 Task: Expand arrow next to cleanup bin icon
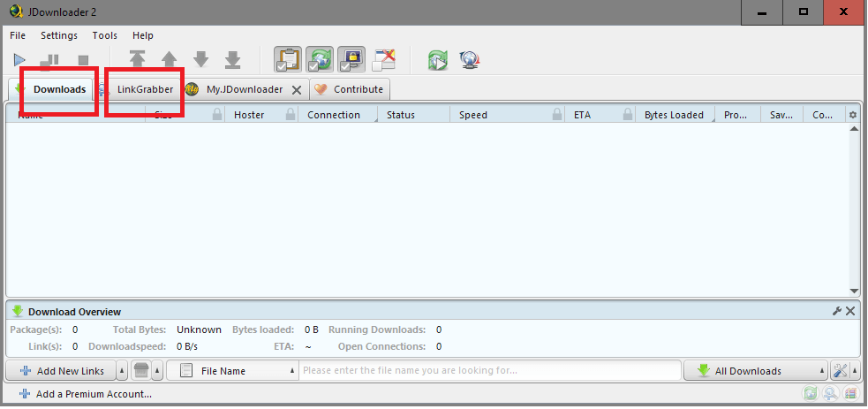point(157,370)
